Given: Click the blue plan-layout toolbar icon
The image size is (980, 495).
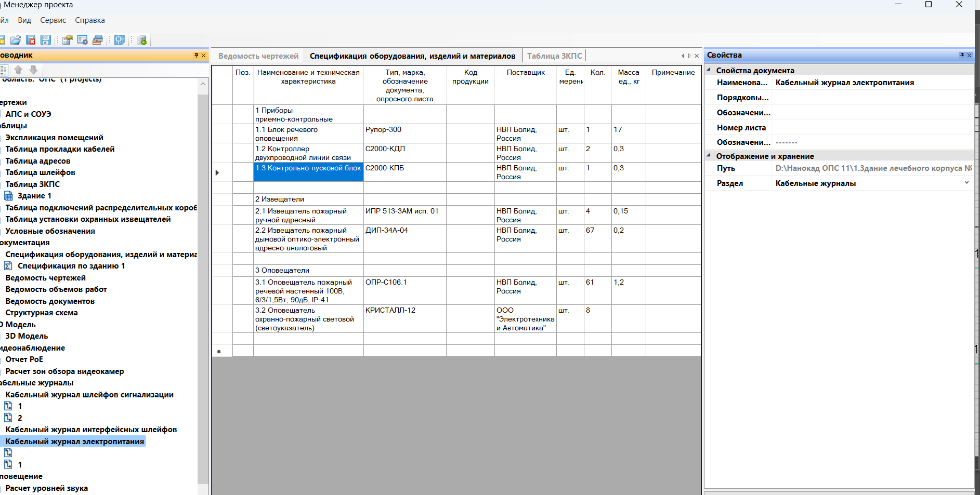Looking at the screenshot, I should pyautogui.click(x=120, y=40).
